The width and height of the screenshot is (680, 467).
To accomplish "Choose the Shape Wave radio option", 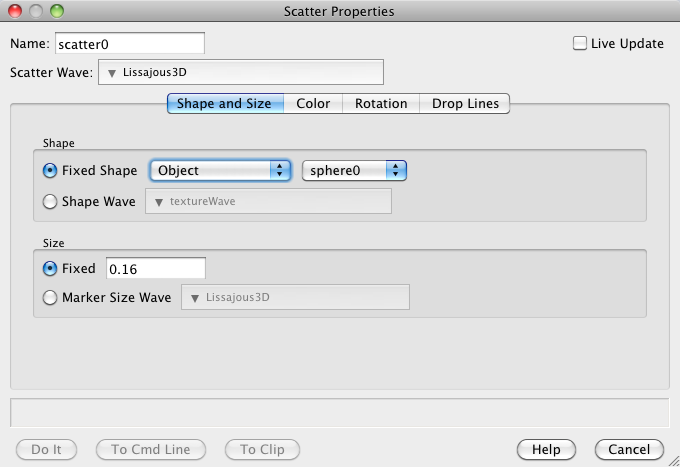I will [51, 201].
